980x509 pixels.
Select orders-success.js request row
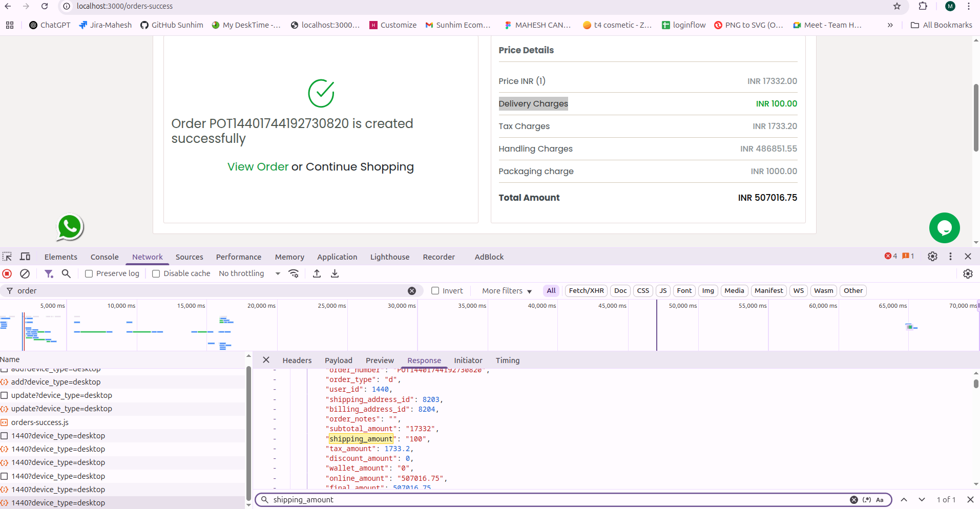(x=123, y=422)
